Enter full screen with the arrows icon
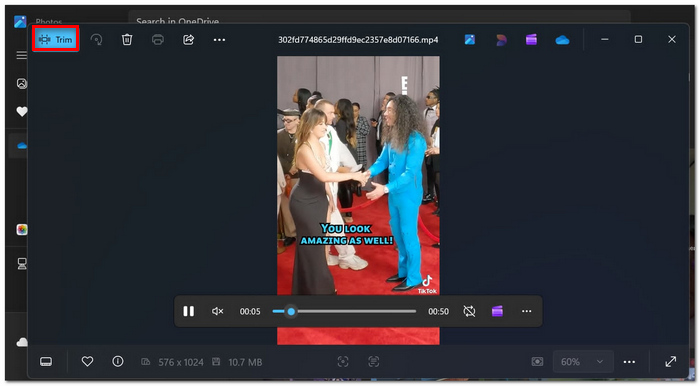Viewport: 700px width, 386px height. (671, 361)
